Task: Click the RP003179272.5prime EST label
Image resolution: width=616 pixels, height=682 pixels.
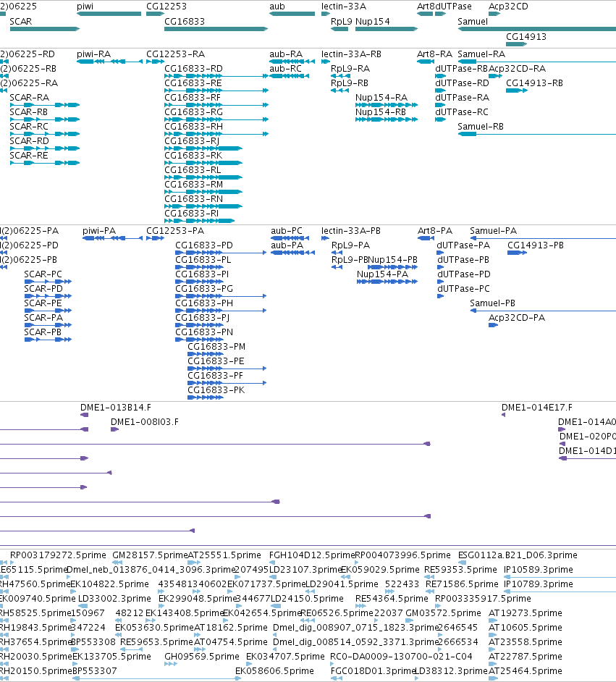Action: 58,555
